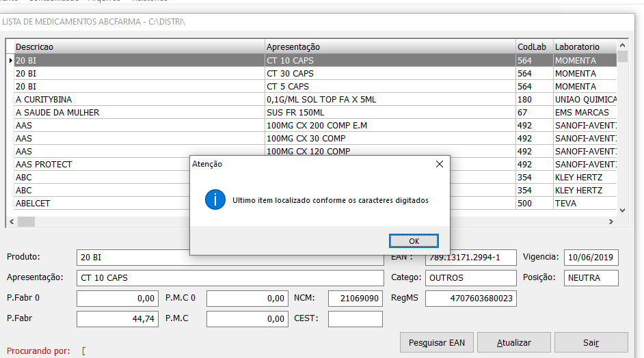Click the Apresentação column header
This screenshot has width=644, height=358.
(390, 47)
